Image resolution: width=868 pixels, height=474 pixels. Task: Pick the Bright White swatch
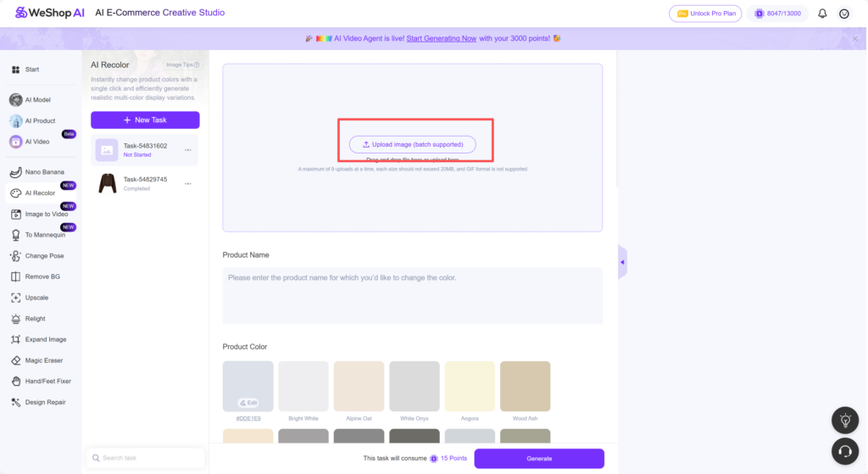tap(303, 387)
